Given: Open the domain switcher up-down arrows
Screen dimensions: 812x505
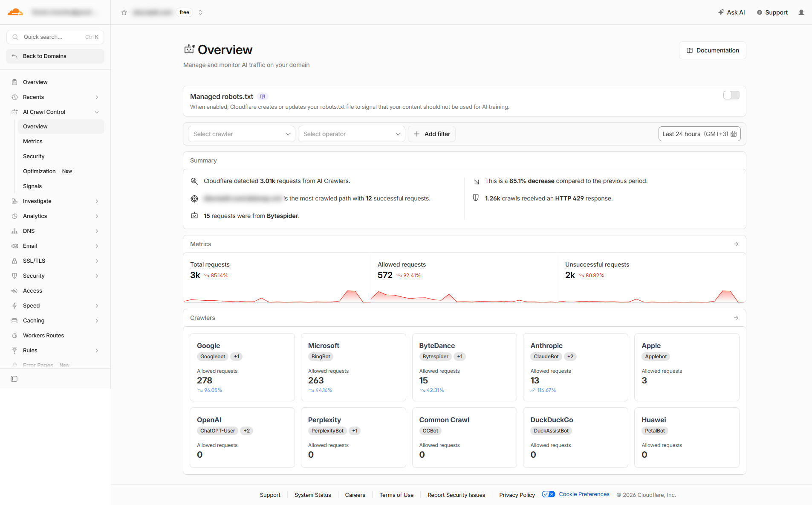Looking at the screenshot, I should [200, 12].
